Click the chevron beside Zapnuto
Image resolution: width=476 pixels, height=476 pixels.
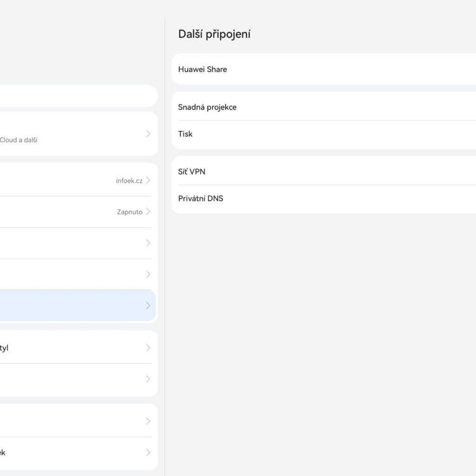coord(148,212)
